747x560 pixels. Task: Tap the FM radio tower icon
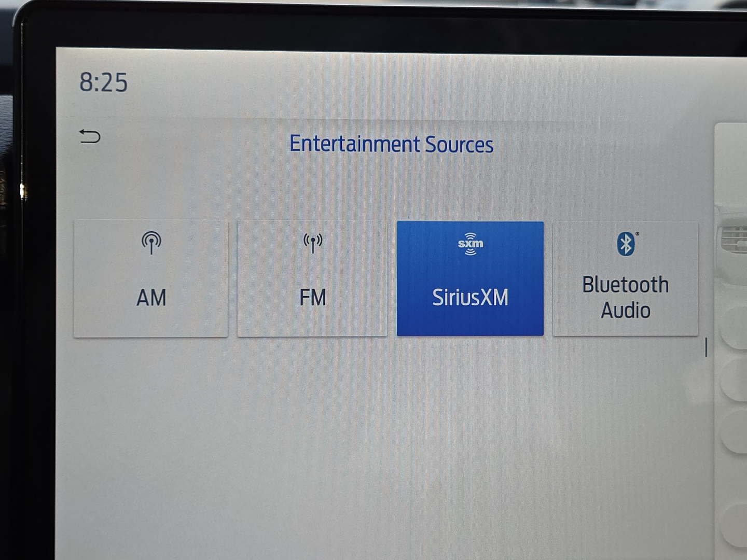(x=313, y=243)
